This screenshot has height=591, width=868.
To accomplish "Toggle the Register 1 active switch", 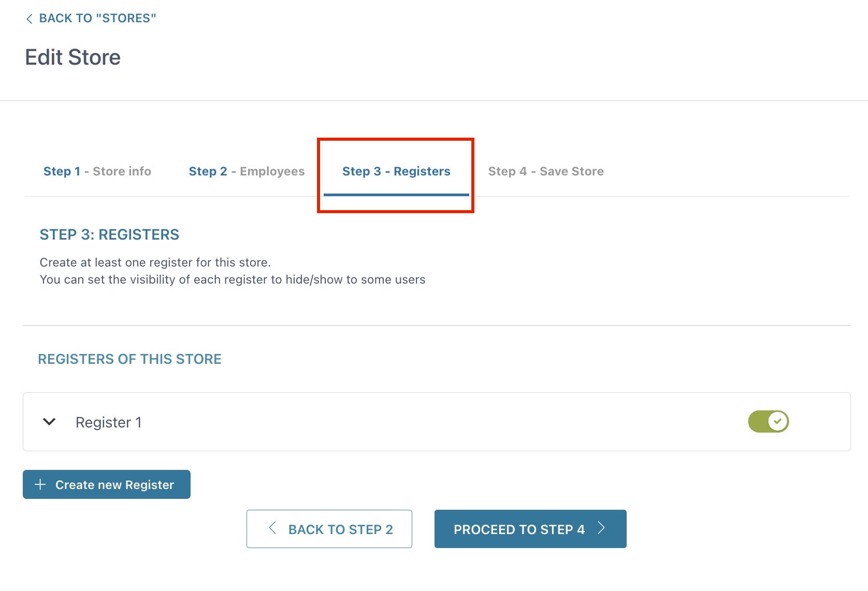I will pyautogui.click(x=768, y=421).
